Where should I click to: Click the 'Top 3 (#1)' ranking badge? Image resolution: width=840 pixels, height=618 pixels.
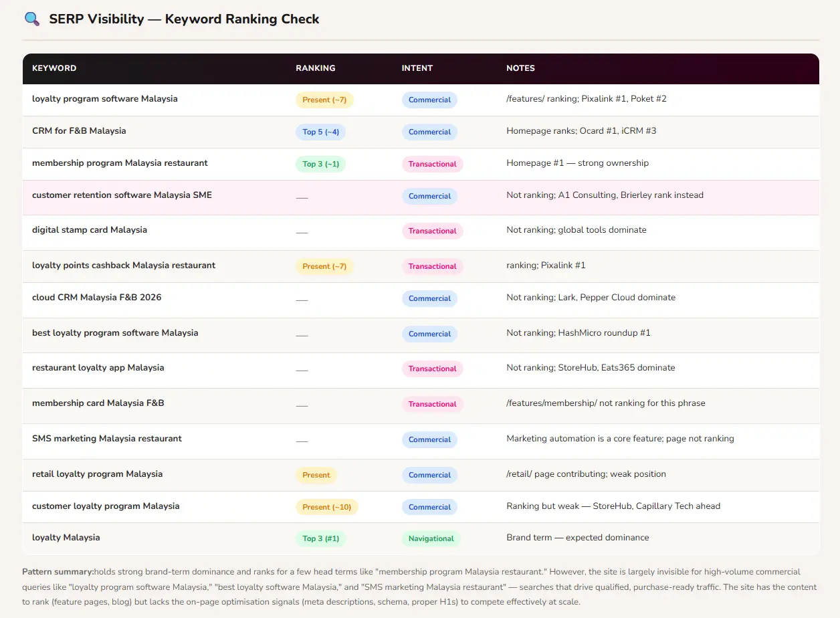click(x=322, y=539)
